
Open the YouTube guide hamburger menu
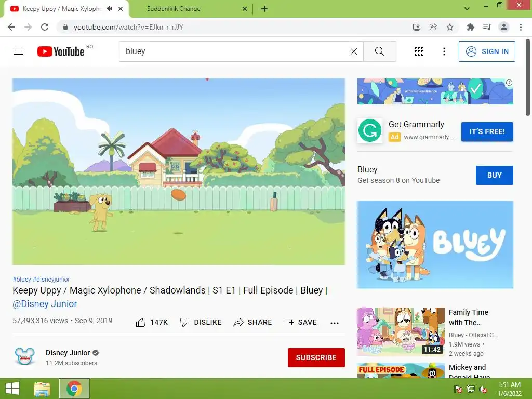(19, 51)
